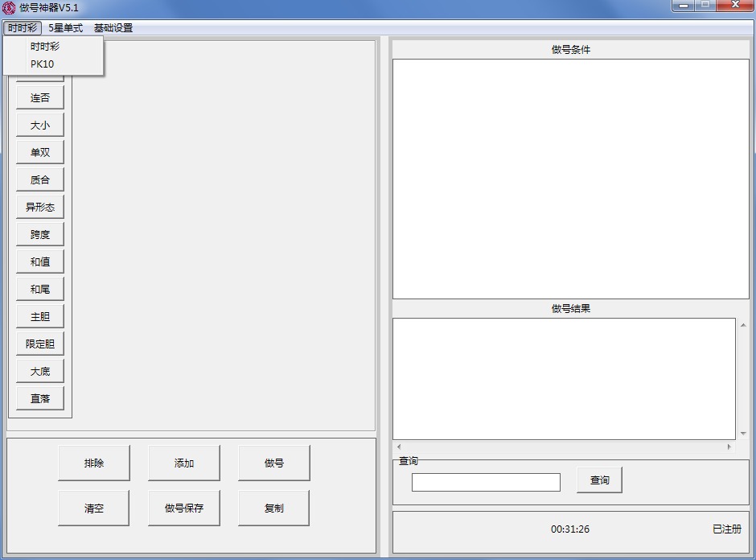Screen dimensions: 756x560
Task: Click the 连否 filter button
Action: coord(40,98)
